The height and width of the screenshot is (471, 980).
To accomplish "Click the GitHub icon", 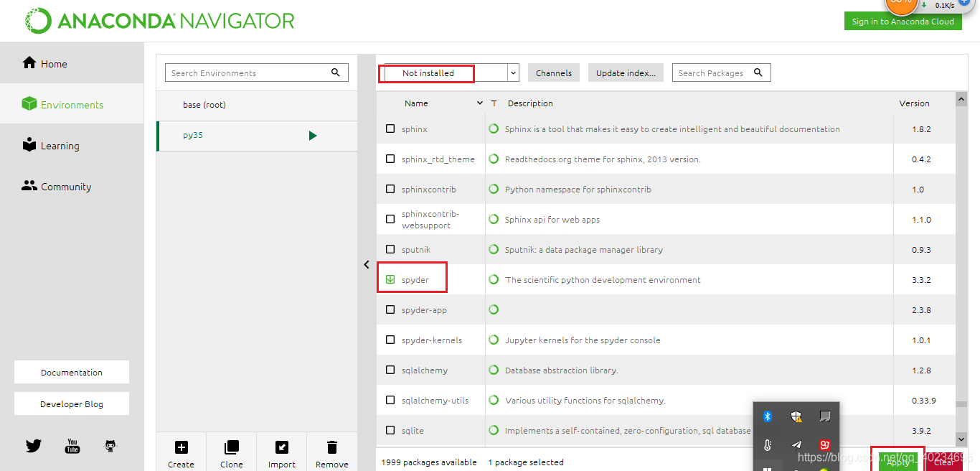I will (x=110, y=446).
